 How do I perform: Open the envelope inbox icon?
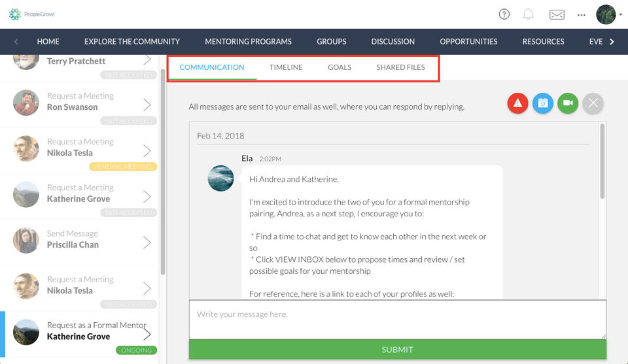[556, 14]
